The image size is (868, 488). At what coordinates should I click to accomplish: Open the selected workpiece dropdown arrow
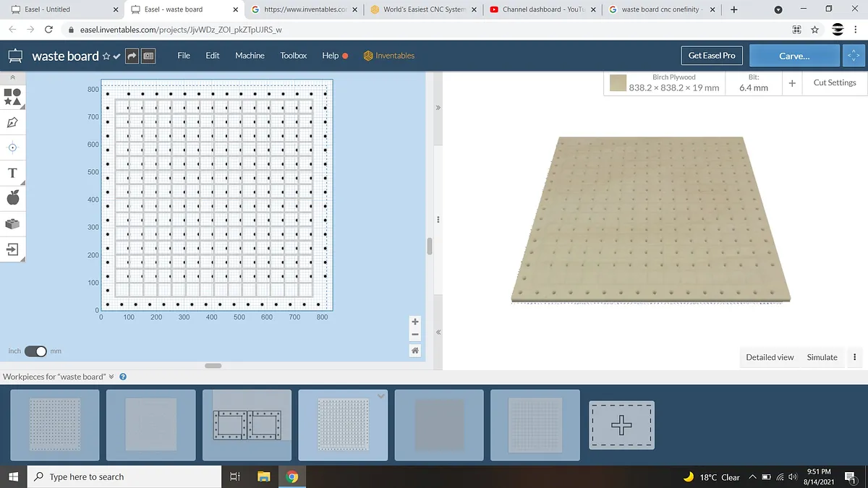pos(381,396)
